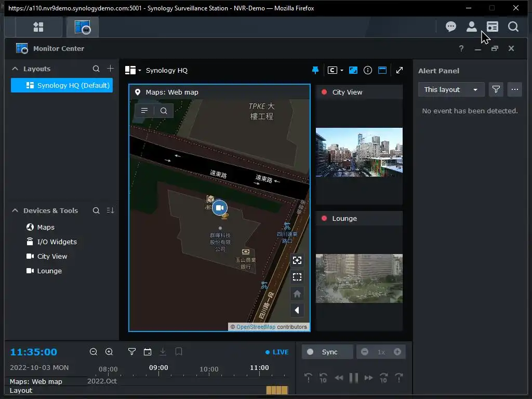Click the Lounge panel title
Image resolution: width=532 pixels, height=399 pixels.
[344, 219]
